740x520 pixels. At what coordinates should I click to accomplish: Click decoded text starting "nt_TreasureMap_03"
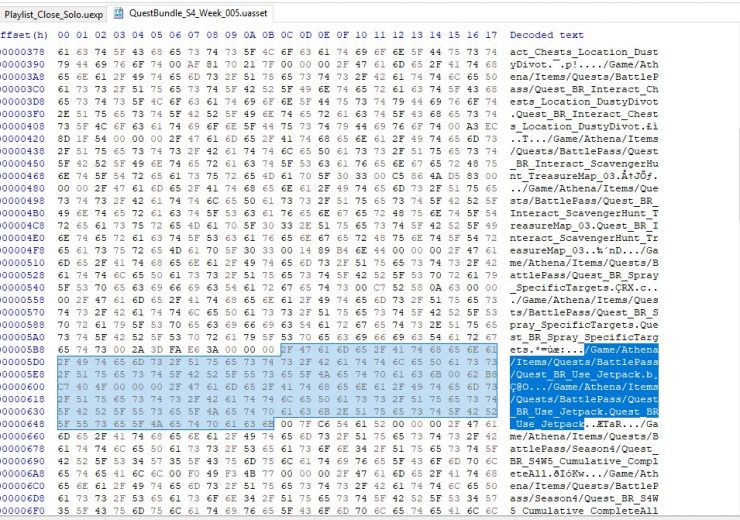click(x=584, y=176)
